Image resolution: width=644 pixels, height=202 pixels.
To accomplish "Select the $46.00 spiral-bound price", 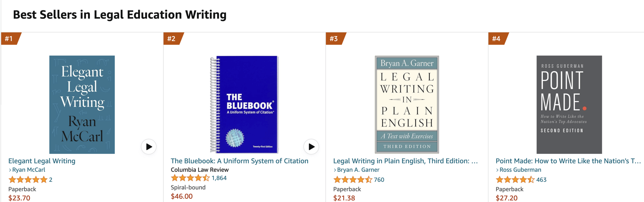I will [182, 196].
